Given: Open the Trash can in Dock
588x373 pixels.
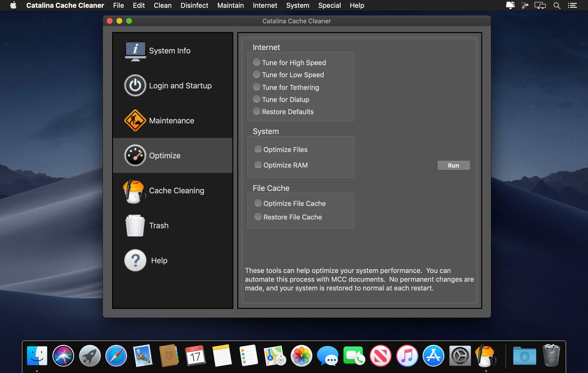Looking at the screenshot, I should [551, 356].
